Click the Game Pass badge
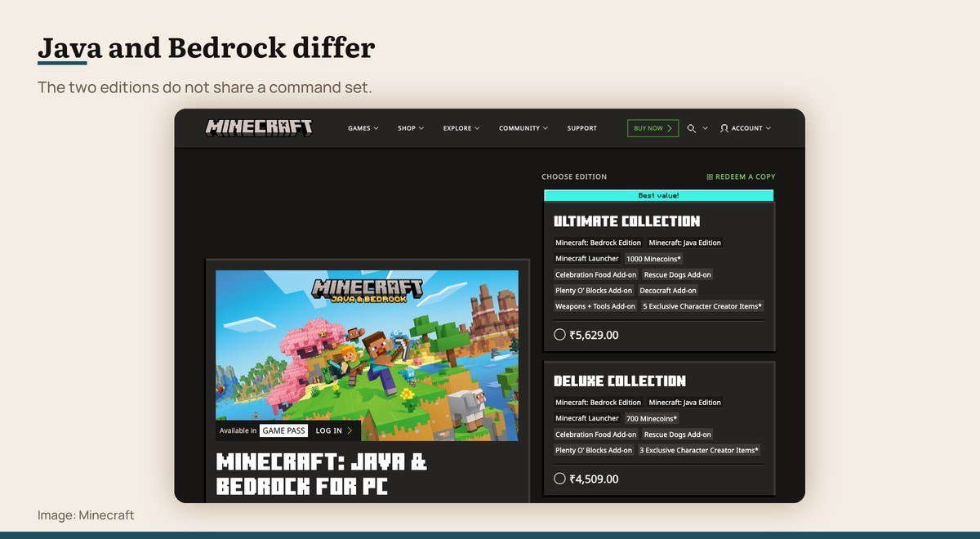This screenshot has width=980, height=539. click(284, 430)
